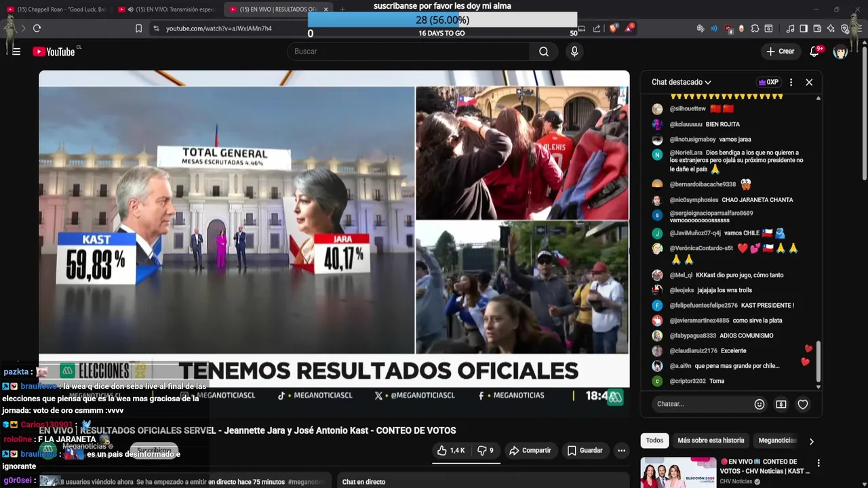
Task: Click @NorielLara chat message author
Action: point(686,153)
